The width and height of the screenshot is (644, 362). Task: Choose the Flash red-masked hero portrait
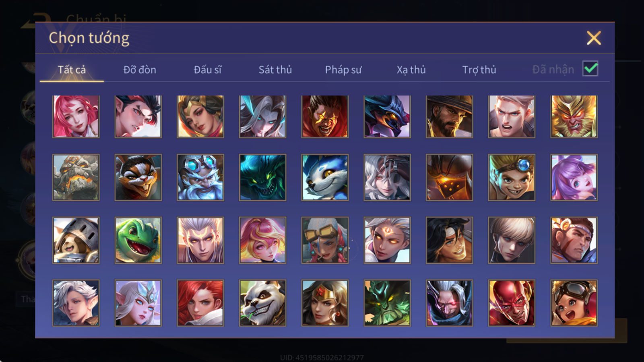coord(512,303)
